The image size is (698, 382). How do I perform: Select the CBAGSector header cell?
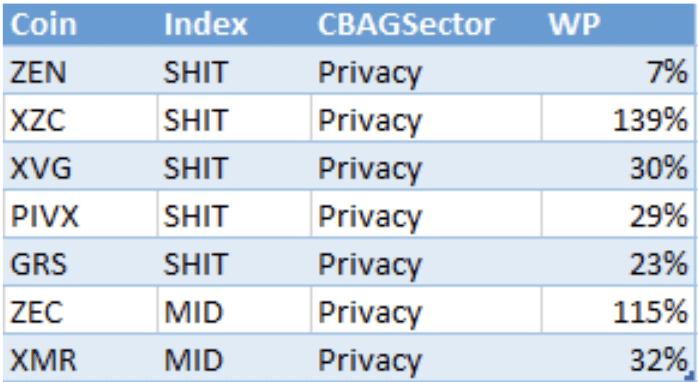426,24
